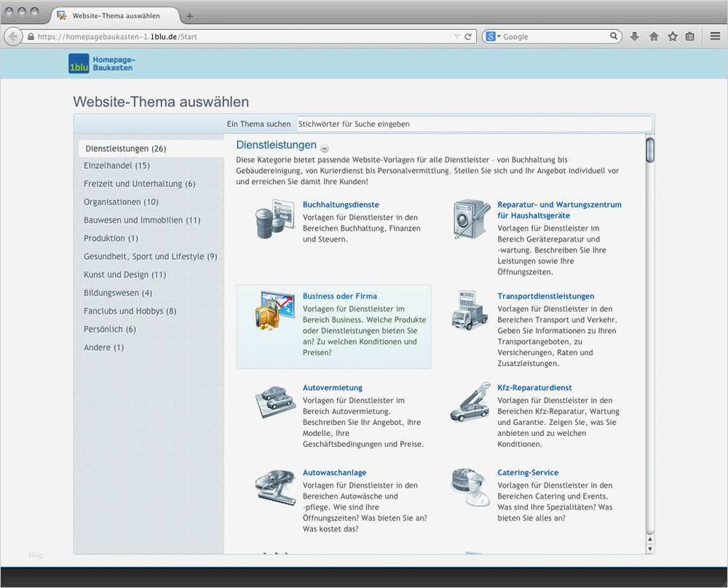728x588 pixels.
Task: Click the lock icon in the address bar
Action: click(31, 36)
